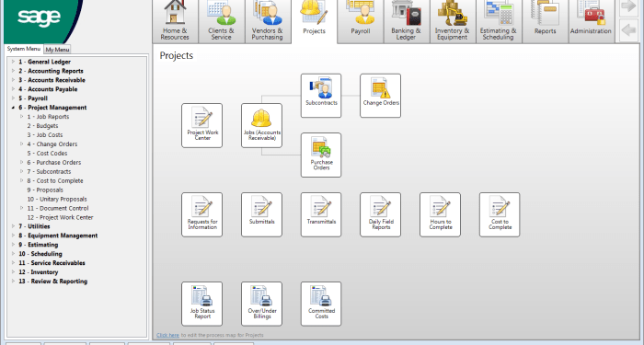Open the Hours to Complete icon
The width and height of the screenshot is (644, 345).
point(441,214)
